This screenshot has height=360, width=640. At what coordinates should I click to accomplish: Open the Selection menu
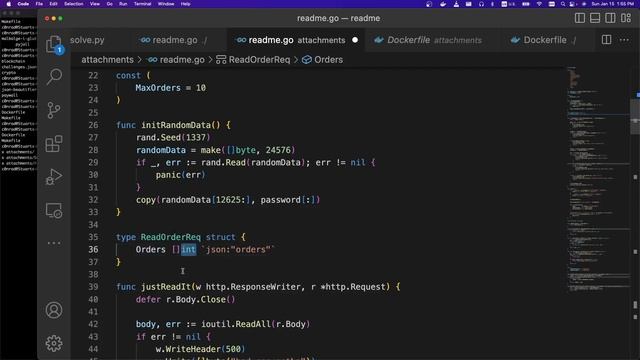73,4
